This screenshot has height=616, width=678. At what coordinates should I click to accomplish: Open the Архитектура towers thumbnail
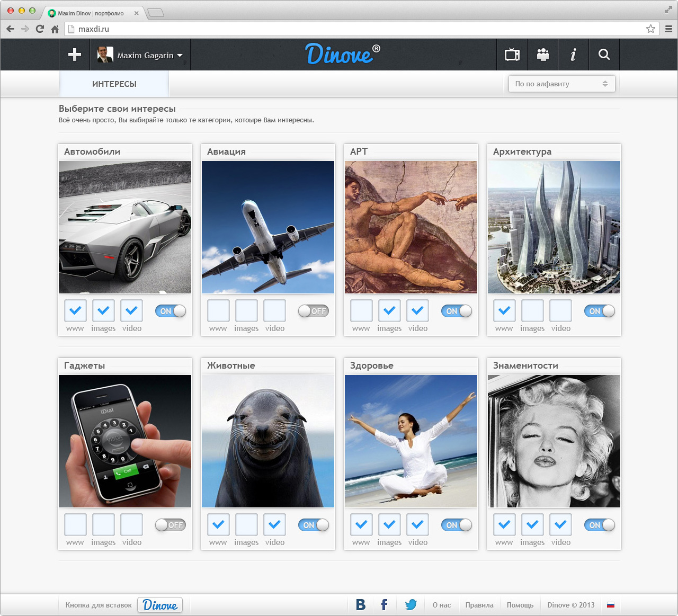pyautogui.click(x=554, y=227)
